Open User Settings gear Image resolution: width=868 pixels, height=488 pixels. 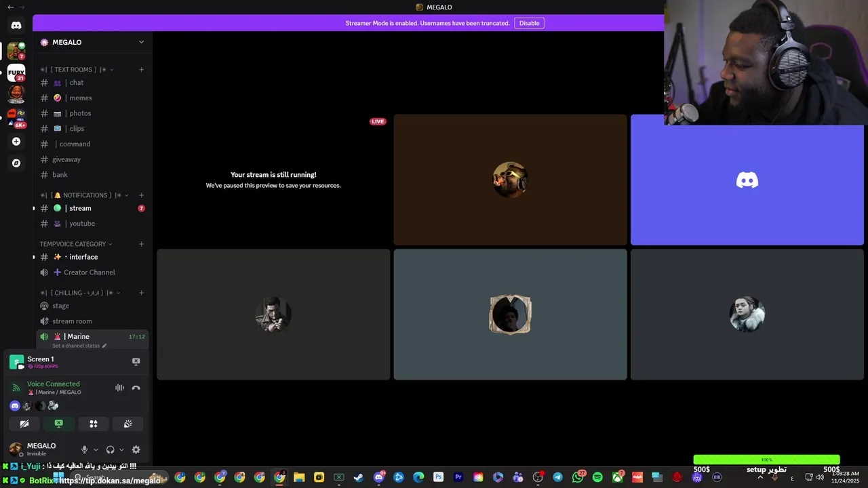pyautogui.click(x=136, y=449)
